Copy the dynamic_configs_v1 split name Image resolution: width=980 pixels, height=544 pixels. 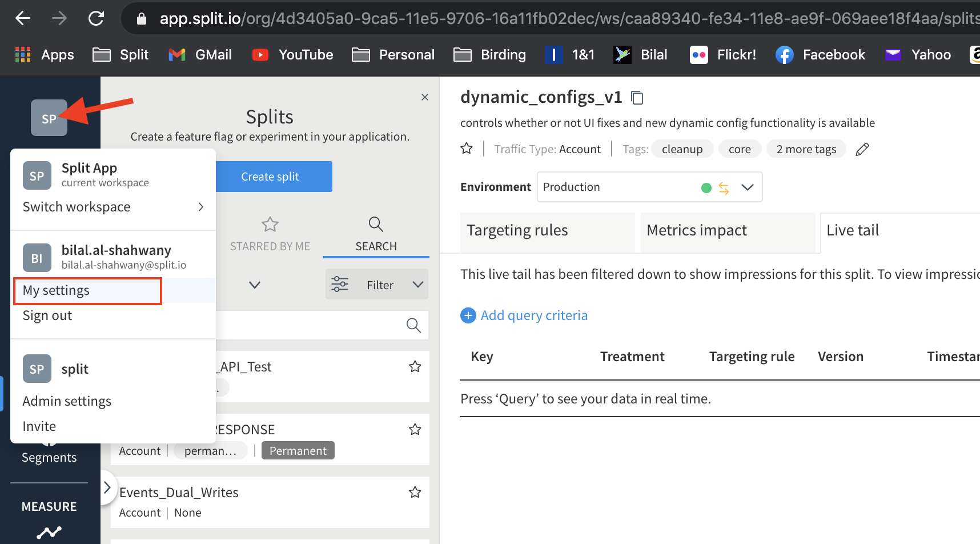pos(637,98)
